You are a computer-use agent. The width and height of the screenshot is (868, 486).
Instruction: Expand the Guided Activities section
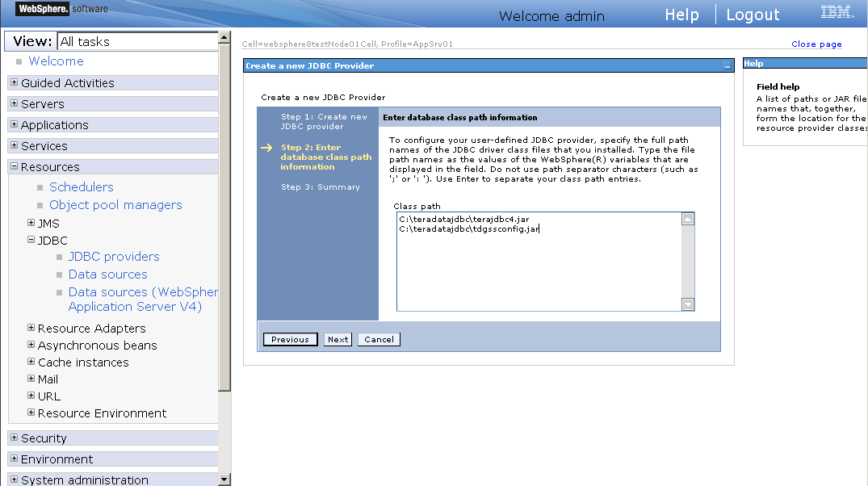[x=13, y=82]
